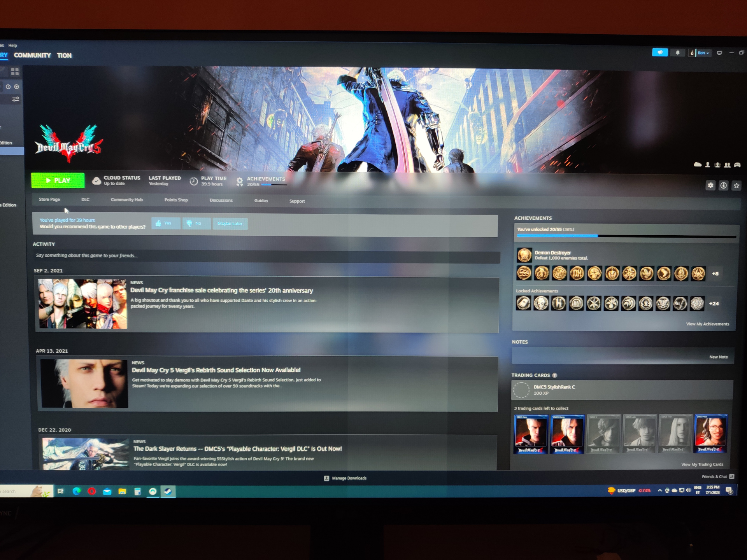Open the Help menu
747x560 pixels.
pyautogui.click(x=13, y=45)
